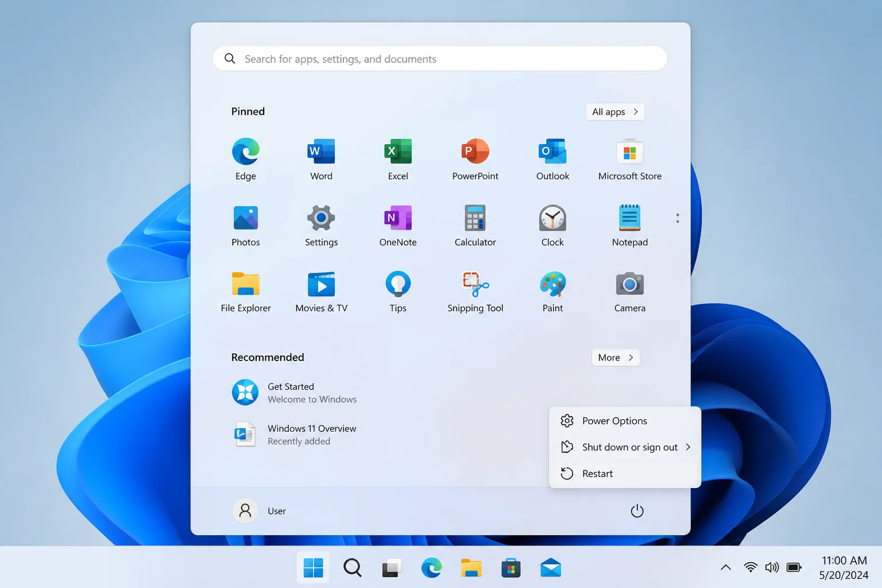
Task: Open Microsoft Store pinned app
Action: [630, 159]
